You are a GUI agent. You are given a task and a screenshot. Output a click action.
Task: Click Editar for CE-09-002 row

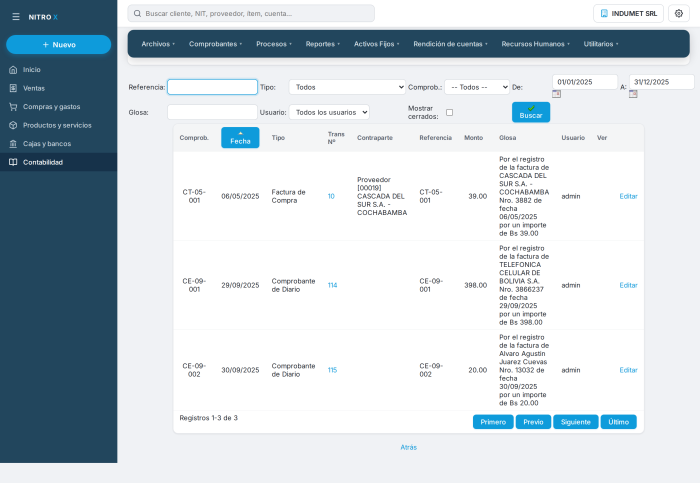coord(628,370)
